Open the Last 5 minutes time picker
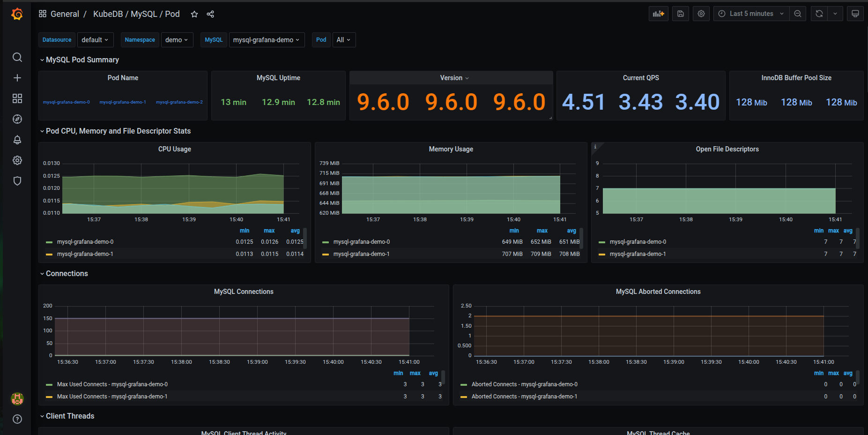Image resolution: width=868 pixels, height=435 pixels. point(751,14)
